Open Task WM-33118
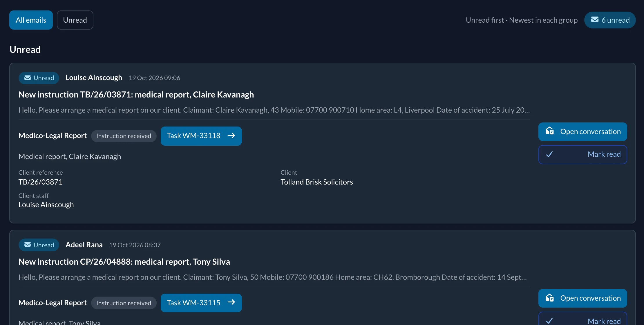 tap(201, 136)
